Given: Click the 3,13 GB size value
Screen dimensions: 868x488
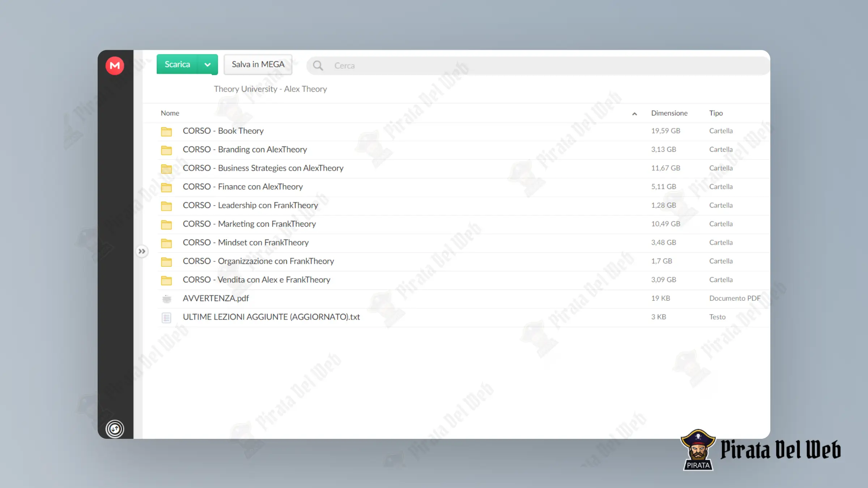Looking at the screenshot, I should (x=663, y=149).
